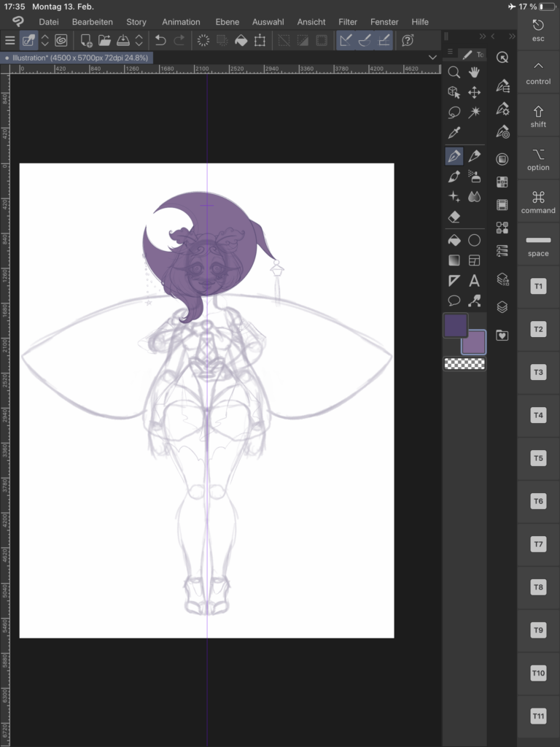This screenshot has height=747, width=560.
Task: Expand the tool palette double-arrow
Action: pos(482,36)
